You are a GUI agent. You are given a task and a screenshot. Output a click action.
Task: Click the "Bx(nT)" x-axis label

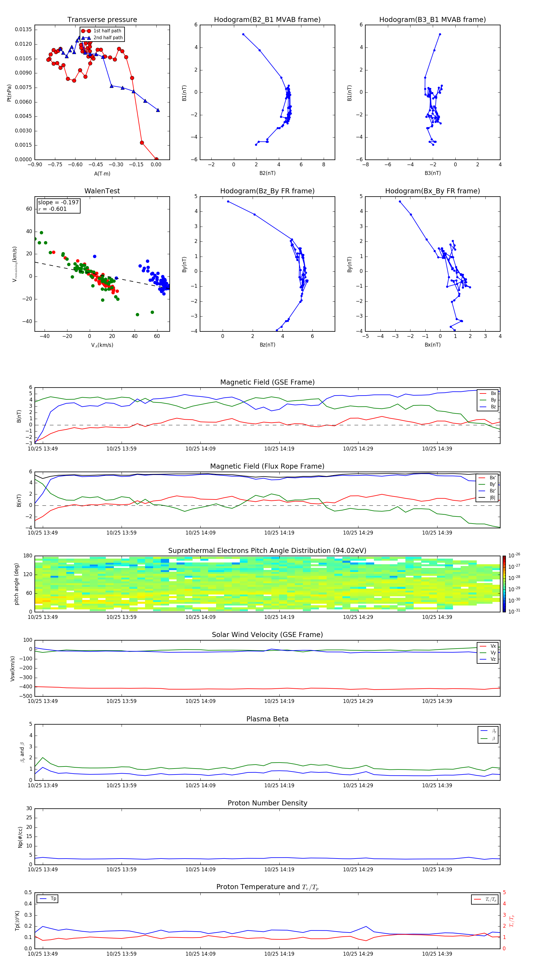coord(432,345)
